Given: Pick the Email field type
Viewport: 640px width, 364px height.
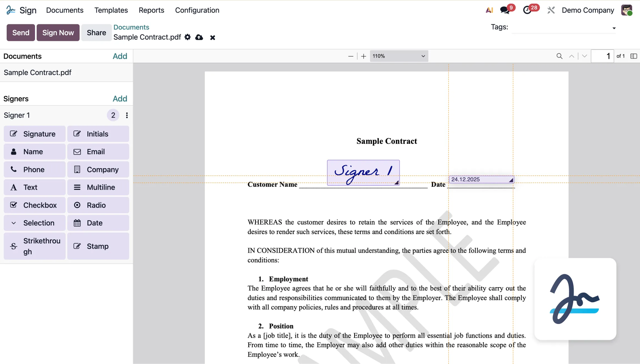Looking at the screenshot, I should pos(98,152).
